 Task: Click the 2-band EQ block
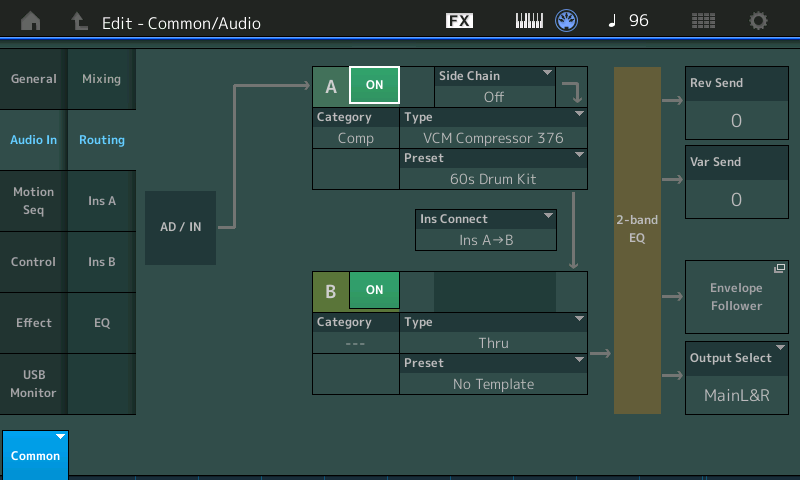point(637,240)
